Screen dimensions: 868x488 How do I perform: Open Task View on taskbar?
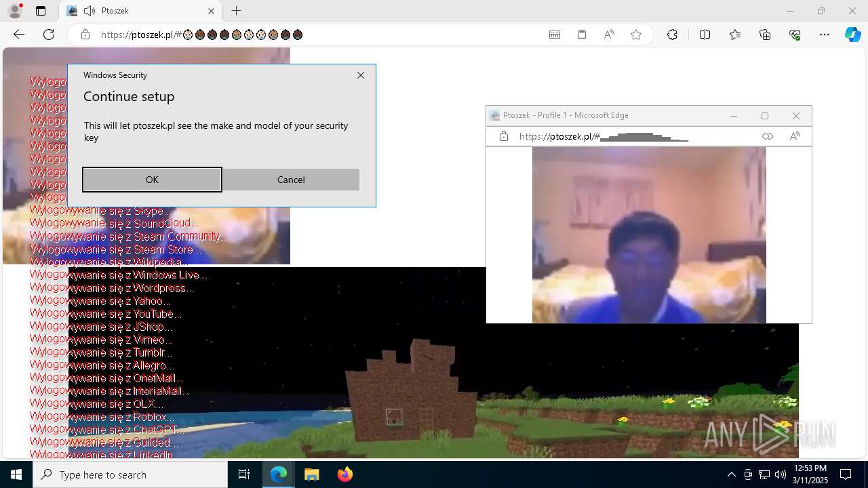point(244,474)
